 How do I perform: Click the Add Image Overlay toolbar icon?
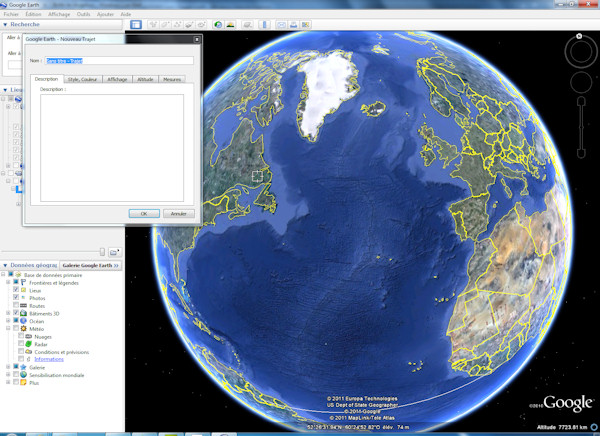tap(189, 25)
